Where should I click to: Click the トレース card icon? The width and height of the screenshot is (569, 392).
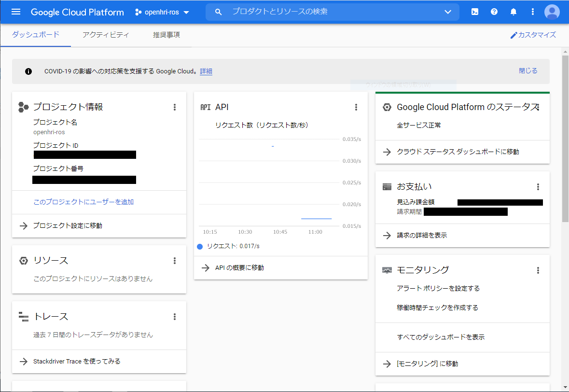coord(24,317)
